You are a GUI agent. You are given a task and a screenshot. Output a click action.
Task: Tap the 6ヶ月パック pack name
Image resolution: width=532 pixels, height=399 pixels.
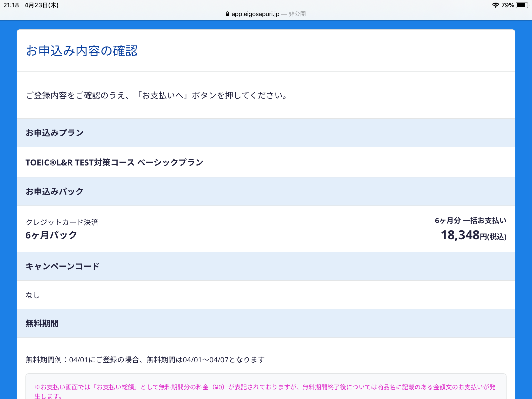(x=51, y=235)
